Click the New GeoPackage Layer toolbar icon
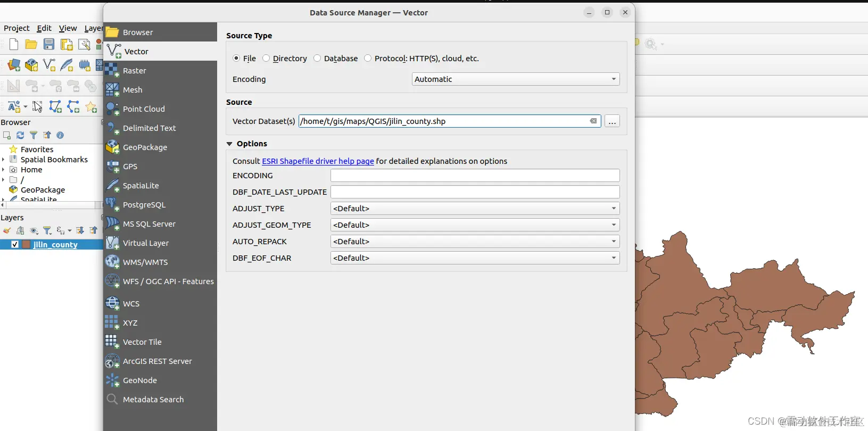 point(31,65)
